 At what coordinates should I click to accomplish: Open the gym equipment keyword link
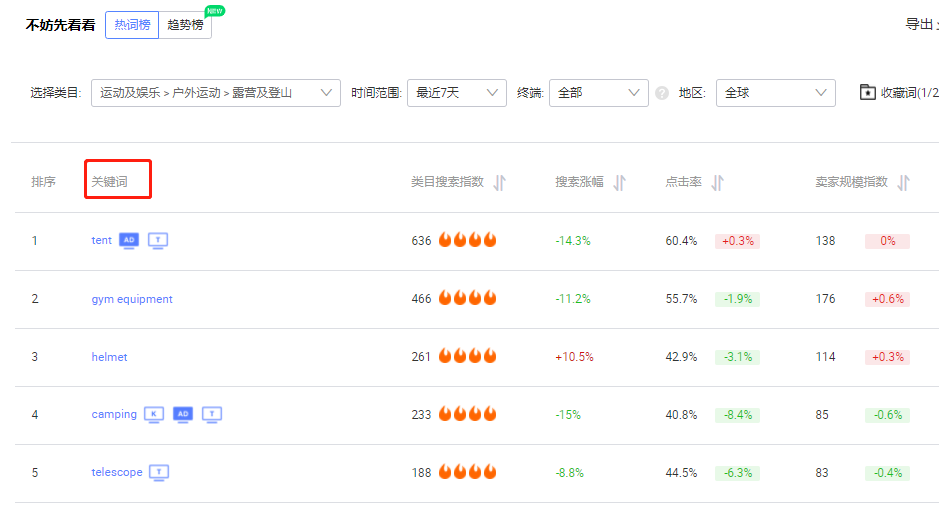(x=132, y=299)
